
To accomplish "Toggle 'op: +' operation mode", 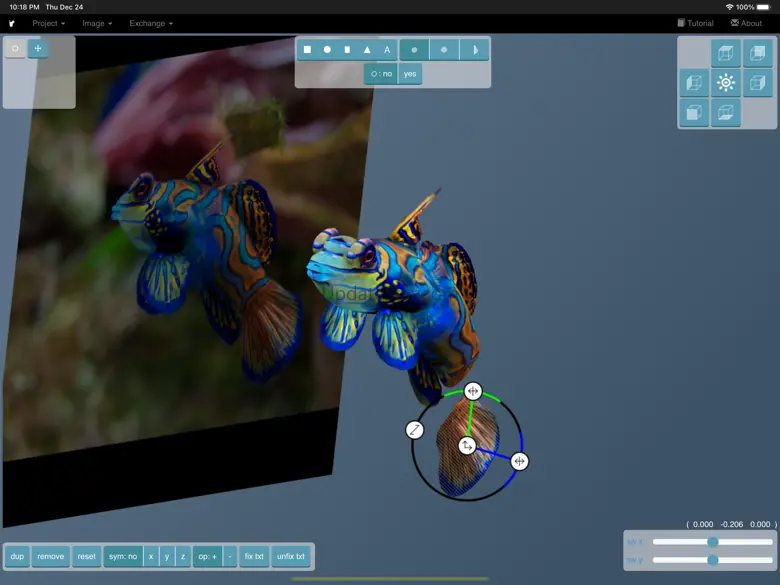I will tap(207, 556).
